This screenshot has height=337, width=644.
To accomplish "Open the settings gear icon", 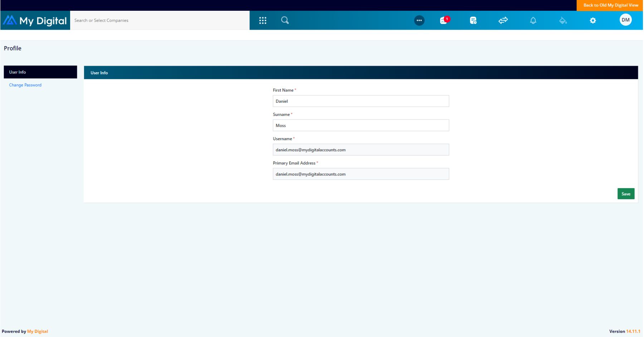I will [593, 20].
